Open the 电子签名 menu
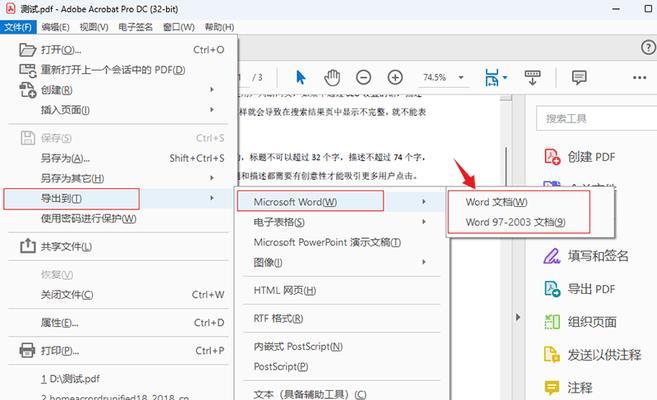The image size is (657, 400). 135,27
